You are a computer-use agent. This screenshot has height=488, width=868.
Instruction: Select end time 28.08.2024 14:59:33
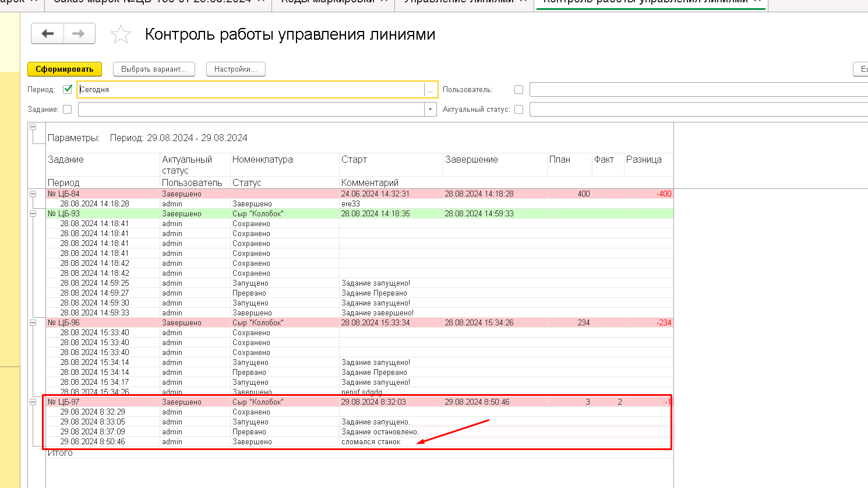[x=479, y=213]
